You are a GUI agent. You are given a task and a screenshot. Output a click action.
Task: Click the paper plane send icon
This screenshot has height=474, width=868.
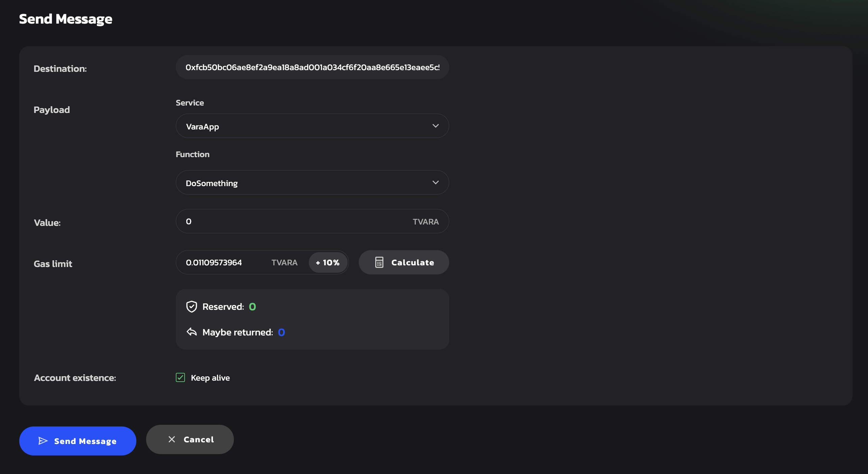pos(43,441)
